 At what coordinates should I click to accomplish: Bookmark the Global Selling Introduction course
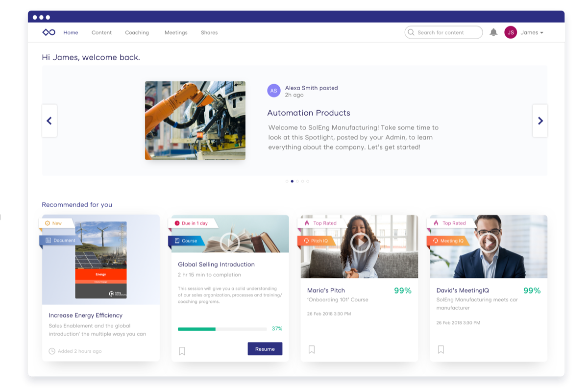(x=182, y=351)
